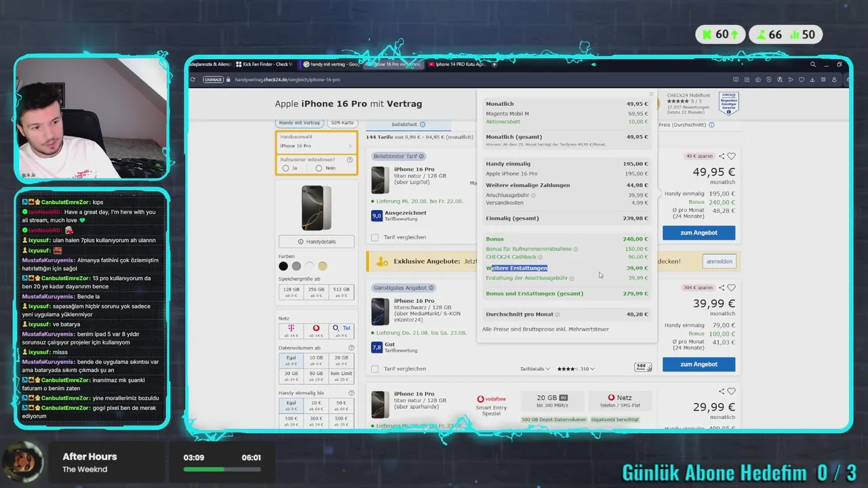868x488 pixels.
Task: Open Iphone 14 PRO Kutu Açılışı tab
Action: (456, 64)
